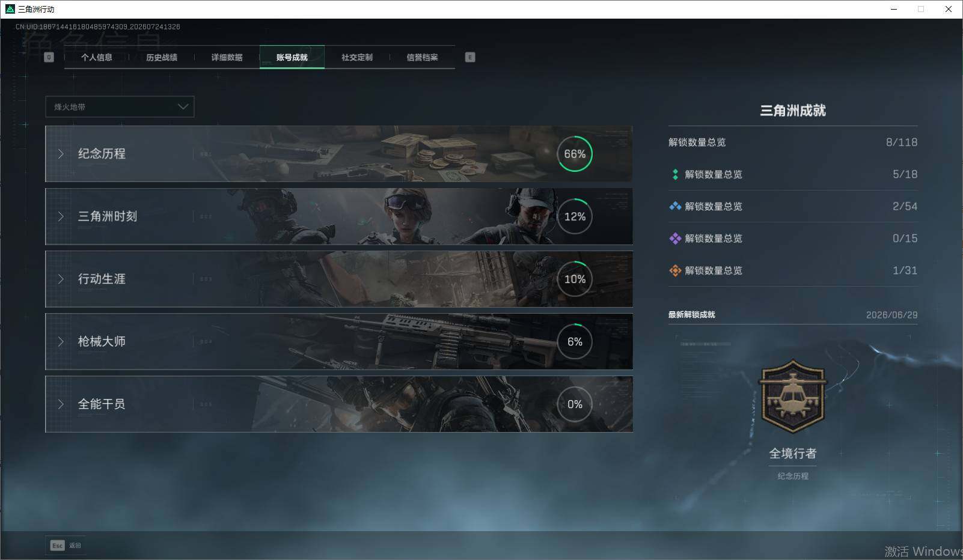Click the Delta Force app logo icon
Screen dimensions: 963x560
pyautogui.click(x=10, y=9)
